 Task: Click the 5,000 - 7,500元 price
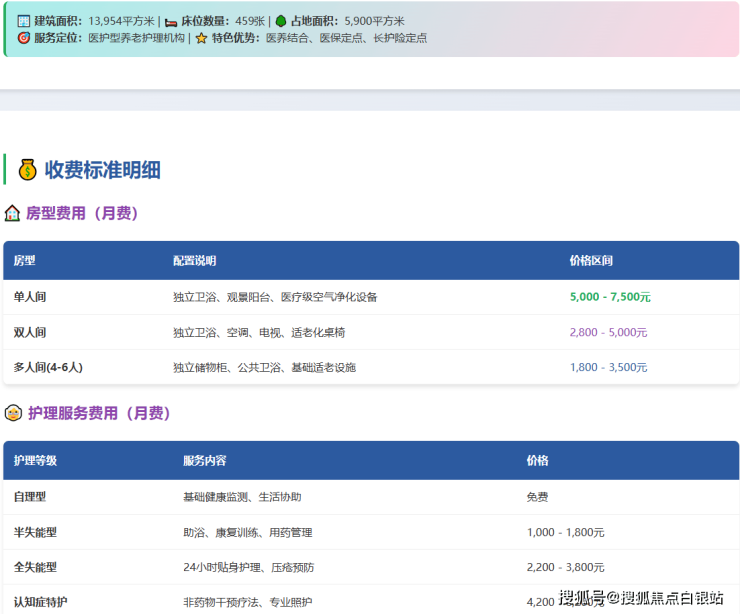(x=610, y=297)
